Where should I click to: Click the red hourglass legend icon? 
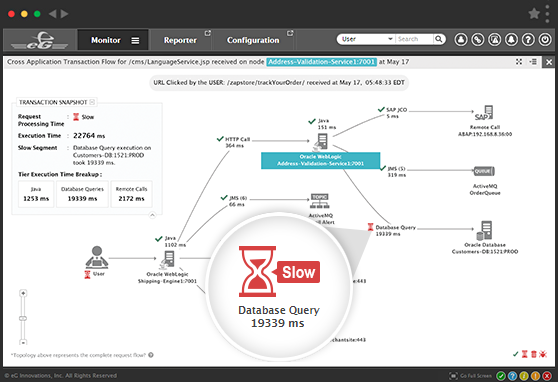pyautogui.click(x=525, y=354)
